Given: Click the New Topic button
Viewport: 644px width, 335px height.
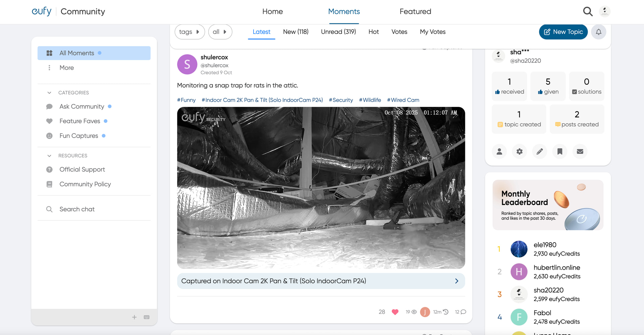Looking at the screenshot, I should 563,32.
